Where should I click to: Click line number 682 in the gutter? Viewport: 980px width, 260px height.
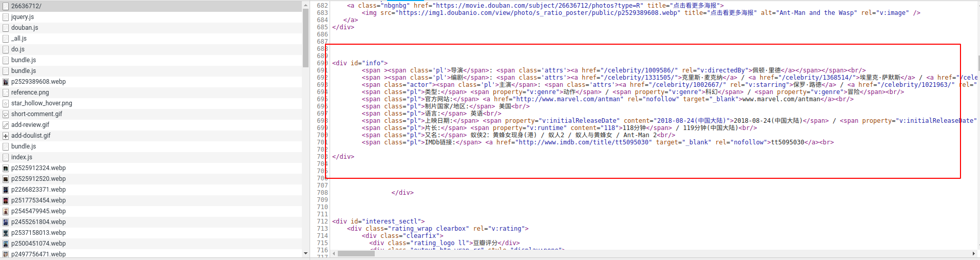tap(322, 6)
